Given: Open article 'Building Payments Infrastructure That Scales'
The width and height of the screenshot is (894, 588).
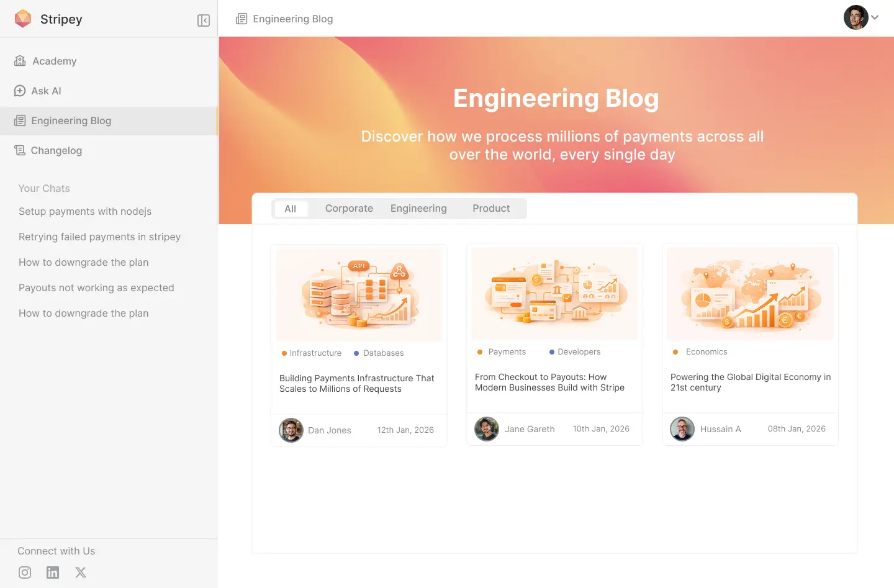Looking at the screenshot, I should click(x=357, y=383).
